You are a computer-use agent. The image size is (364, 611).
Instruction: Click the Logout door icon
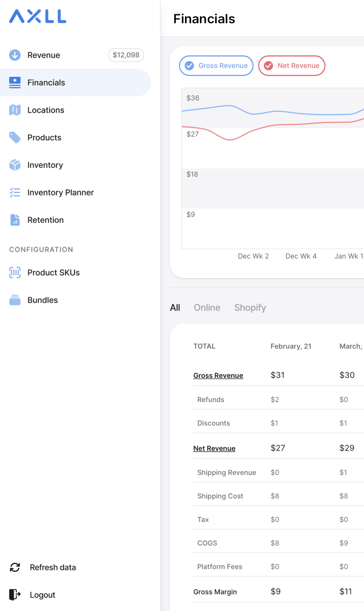(x=15, y=595)
